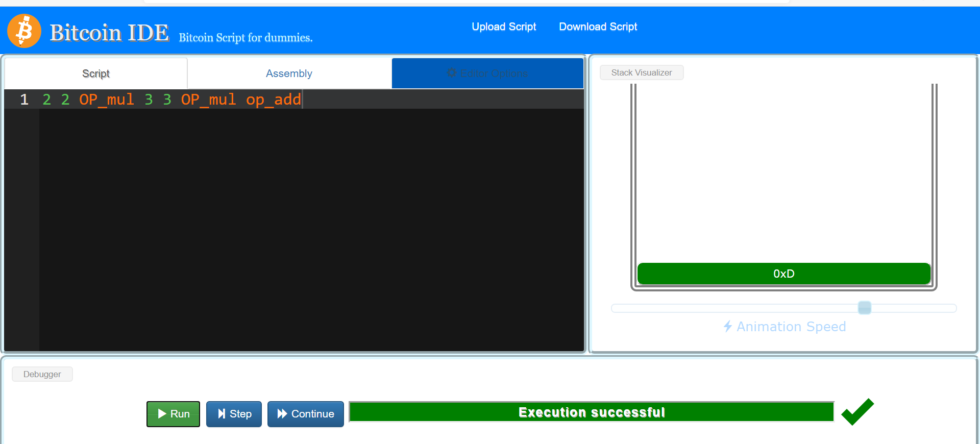Image resolution: width=980 pixels, height=444 pixels.
Task: Click the first OP_mul in the script
Action: click(x=107, y=99)
